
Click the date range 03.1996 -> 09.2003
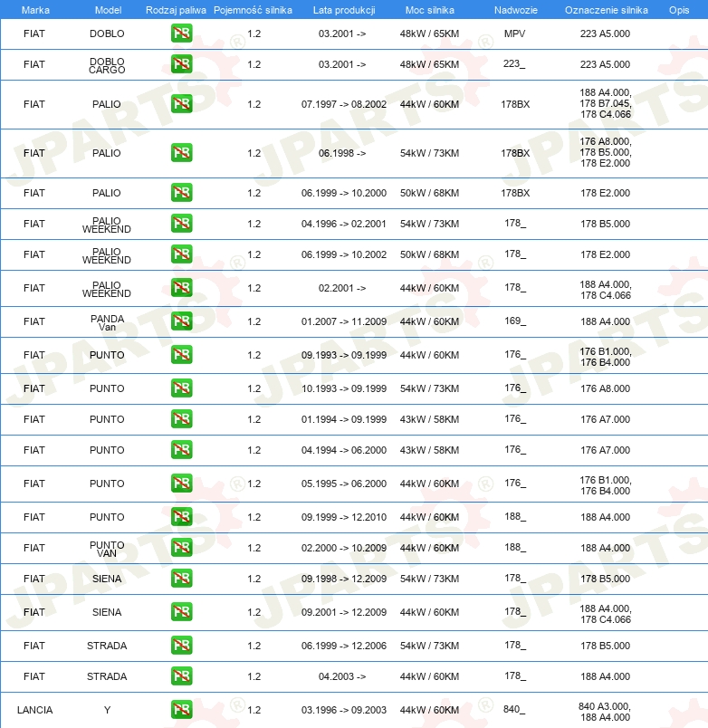point(343,709)
